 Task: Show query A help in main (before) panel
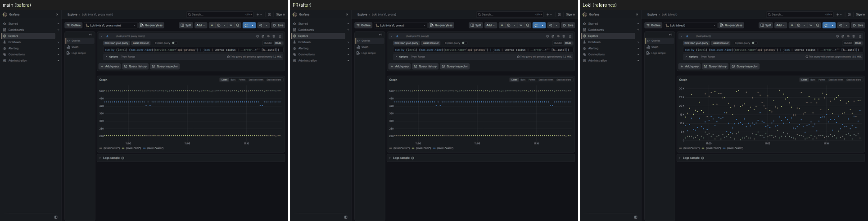point(258,36)
